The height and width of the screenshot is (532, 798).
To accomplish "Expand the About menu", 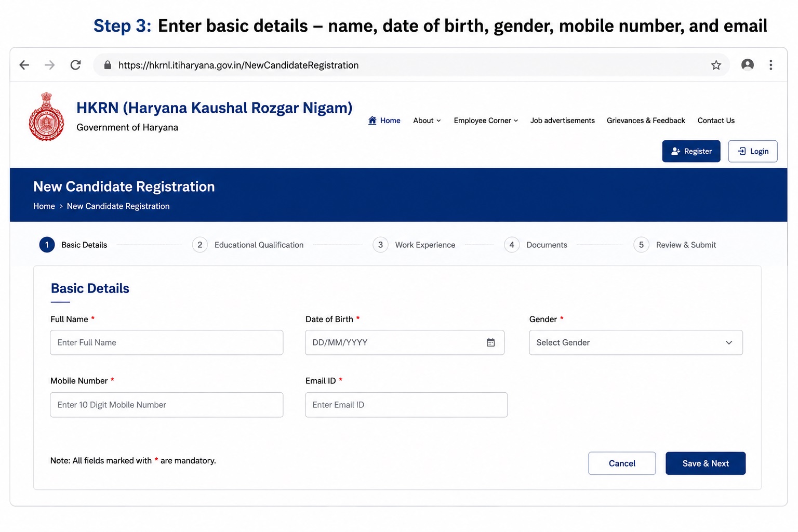I will tap(427, 121).
